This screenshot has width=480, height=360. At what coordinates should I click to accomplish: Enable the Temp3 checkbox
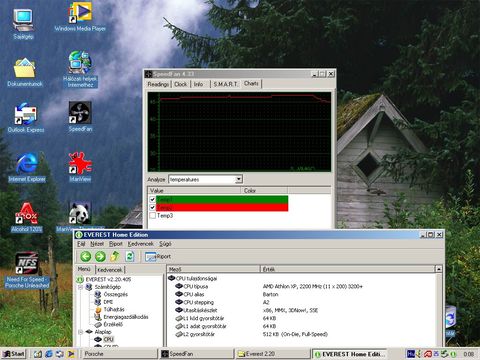153,215
